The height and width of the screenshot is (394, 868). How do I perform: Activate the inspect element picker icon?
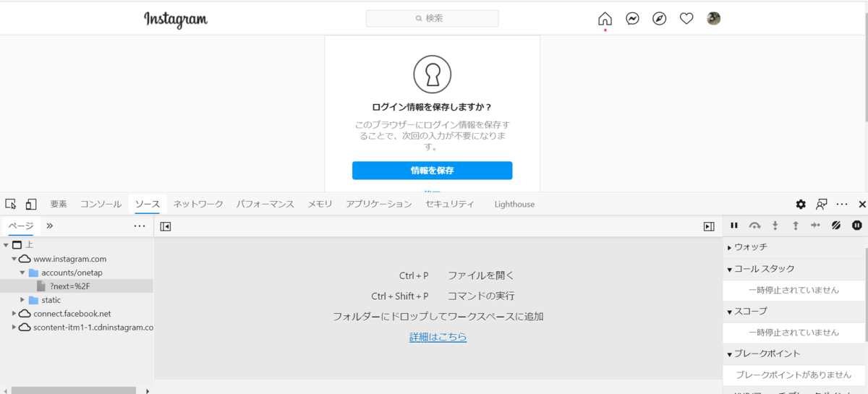11,204
